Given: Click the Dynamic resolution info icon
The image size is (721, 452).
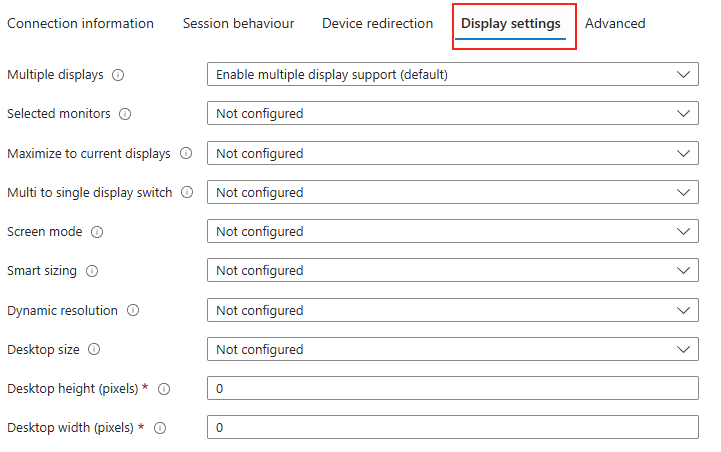Looking at the screenshot, I should (x=133, y=310).
